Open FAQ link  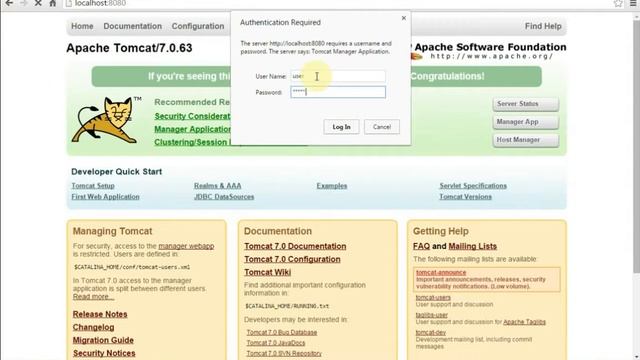tap(421, 246)
